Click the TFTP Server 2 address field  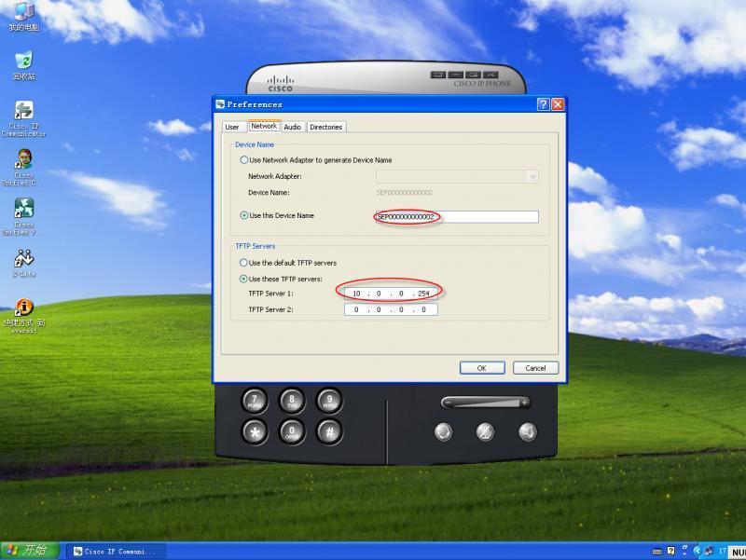tap(391, 309)
